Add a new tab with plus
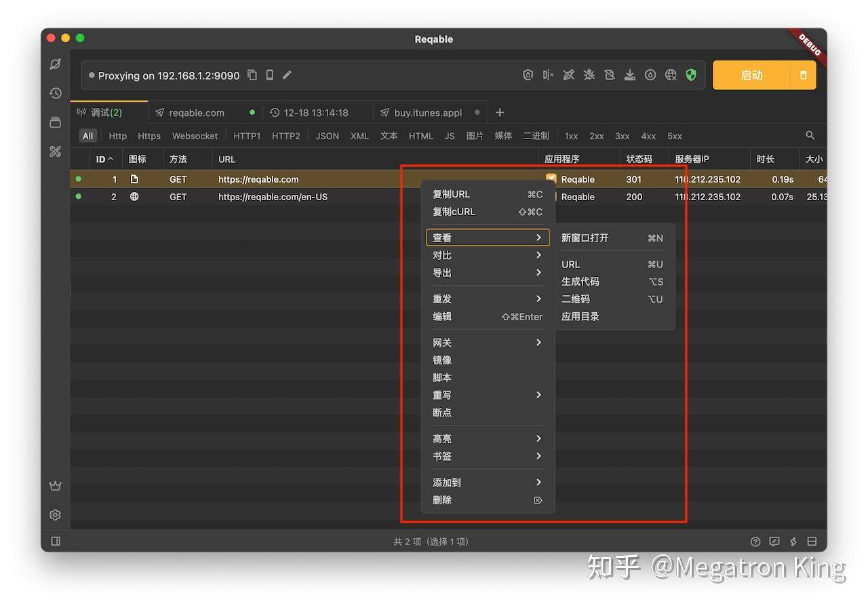This screenshot has width=868, height=606. (x=500, y=113)
